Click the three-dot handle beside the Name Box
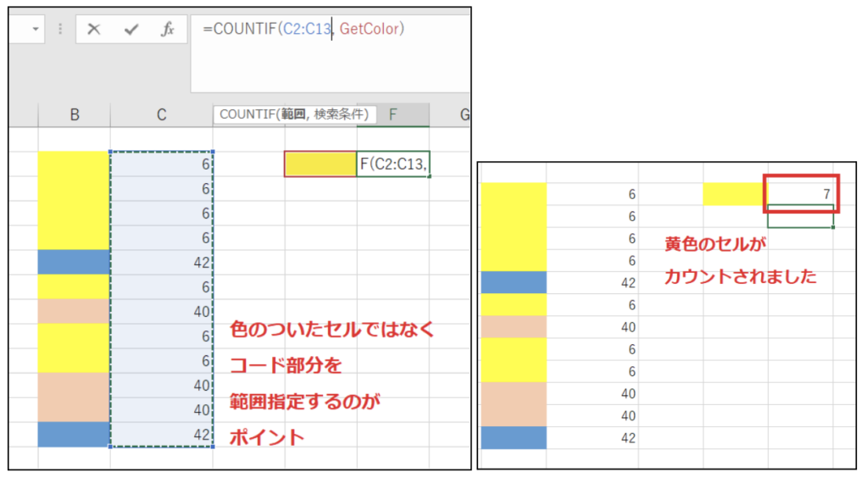Image resolution: width=868 pixels, height=478 pixels. pyautogui.click(x=60, y=30)
